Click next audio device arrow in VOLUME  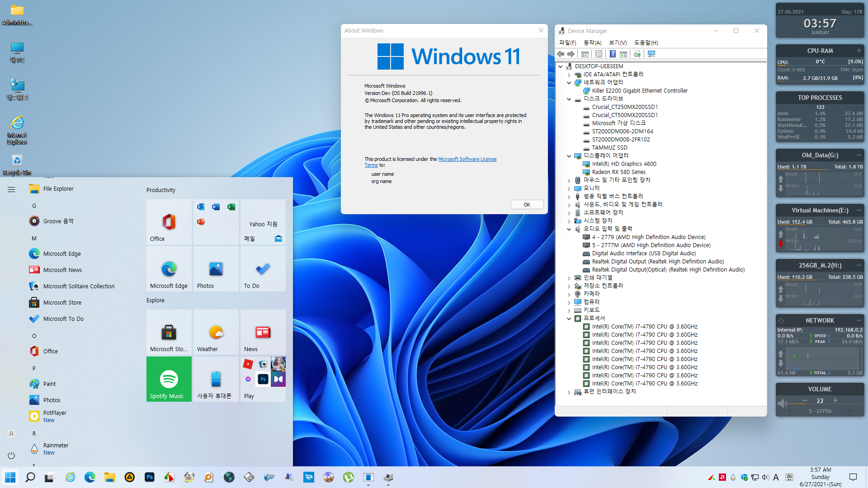850,411
